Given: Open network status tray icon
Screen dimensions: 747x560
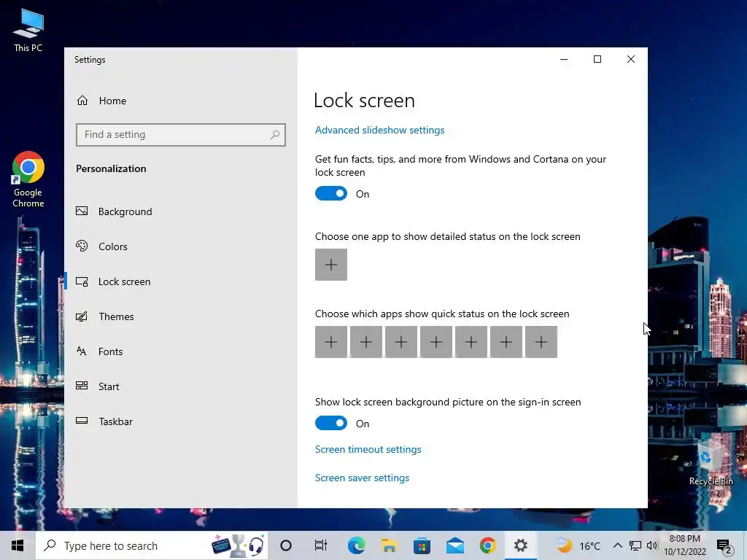Looking at the screenshot, I should [x=635, y=545].
